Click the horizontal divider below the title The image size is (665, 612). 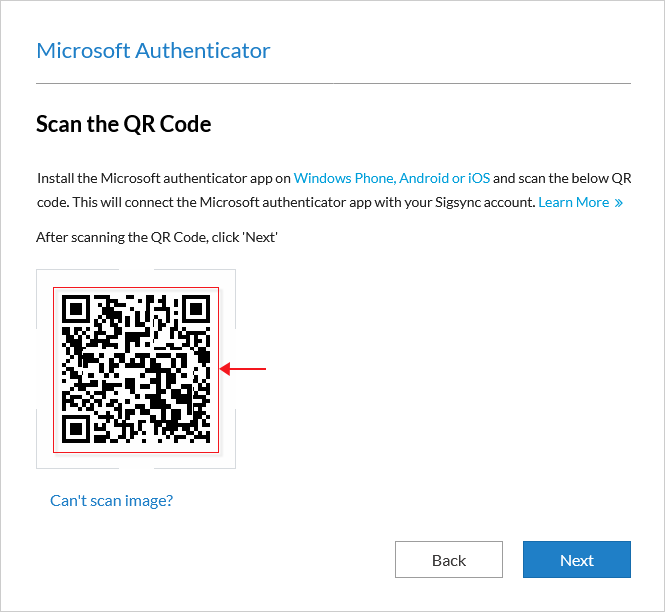(333, 84)
